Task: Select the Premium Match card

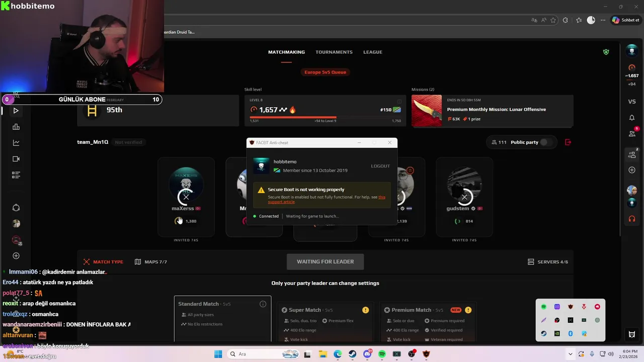Action: 428,322
